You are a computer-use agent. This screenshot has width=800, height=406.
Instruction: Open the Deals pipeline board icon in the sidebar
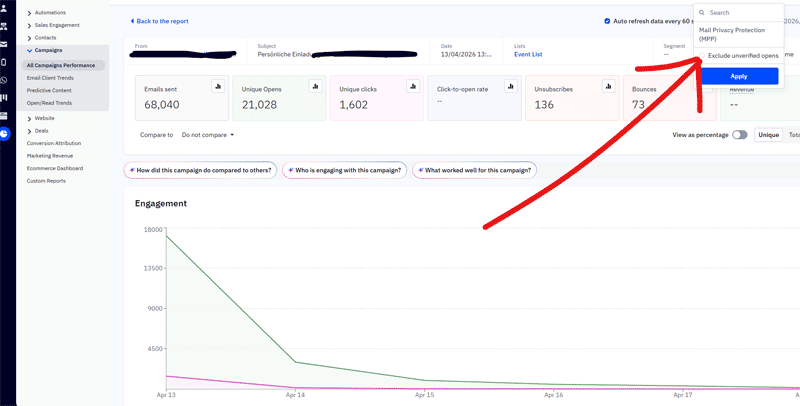click(x=3, y=97)
